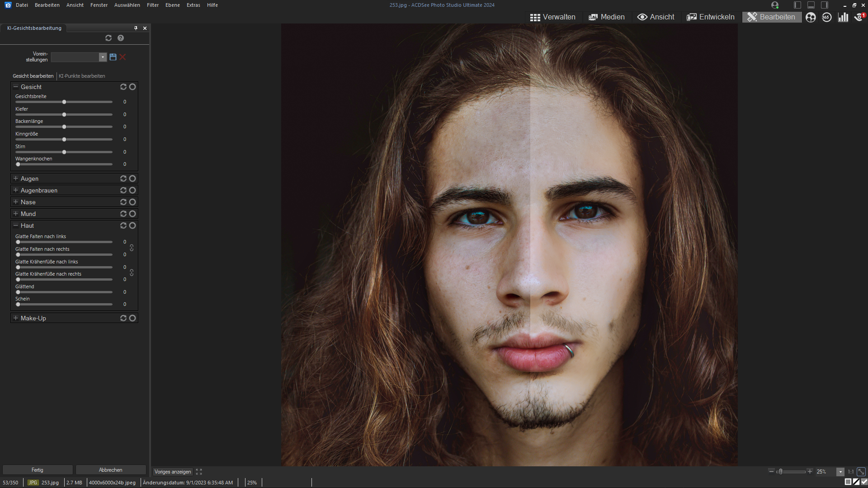Open the Filter menu
This screenshot has width=868, height=488.
(x=152, y=5)
